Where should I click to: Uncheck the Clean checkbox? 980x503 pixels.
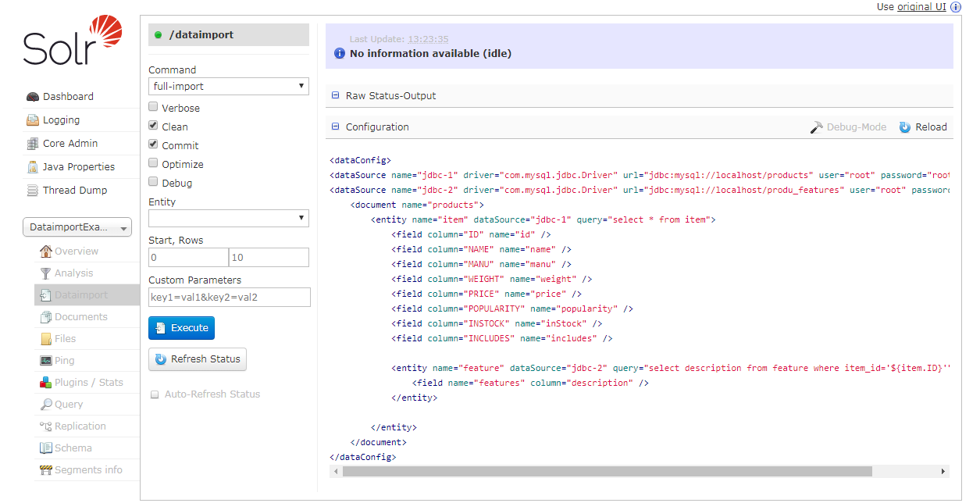click(x=154, y=126)
